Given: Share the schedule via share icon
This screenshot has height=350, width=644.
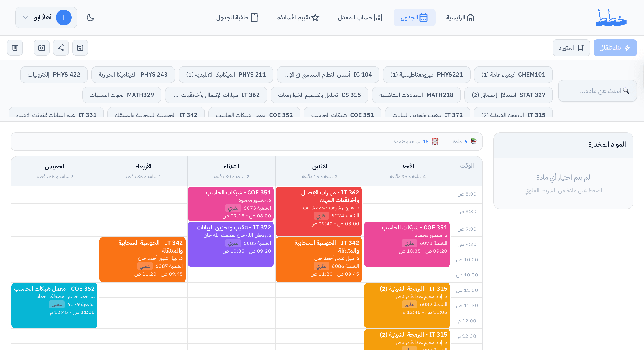Looking at the screenshot, I should pos(61,48).
